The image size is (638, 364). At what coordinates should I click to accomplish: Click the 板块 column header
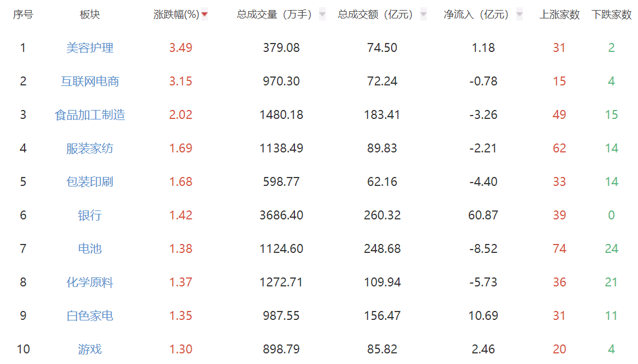click(x=89, y=15)
